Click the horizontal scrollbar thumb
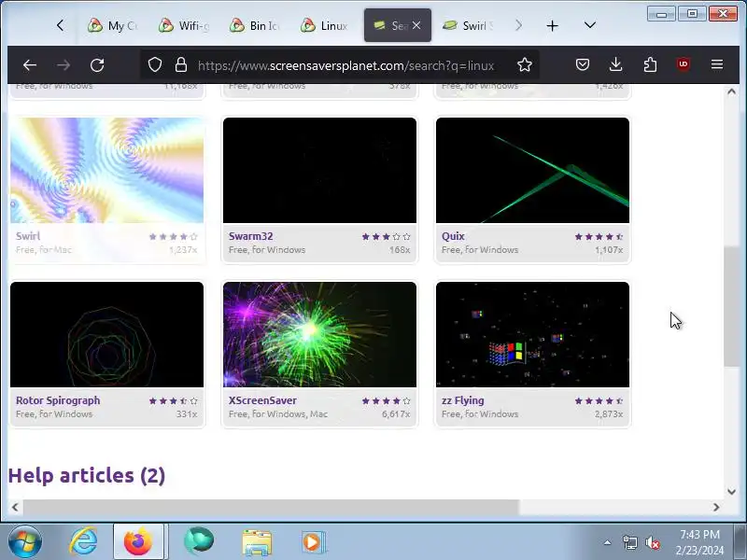This screenshot has width=747, height=560. coord(271,507)
